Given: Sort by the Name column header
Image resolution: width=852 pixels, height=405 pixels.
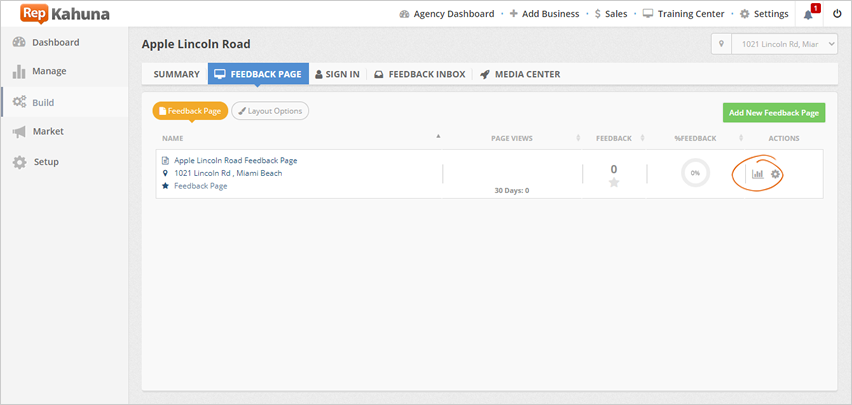Looking at the screenshot, I should [x=173, y=138].
